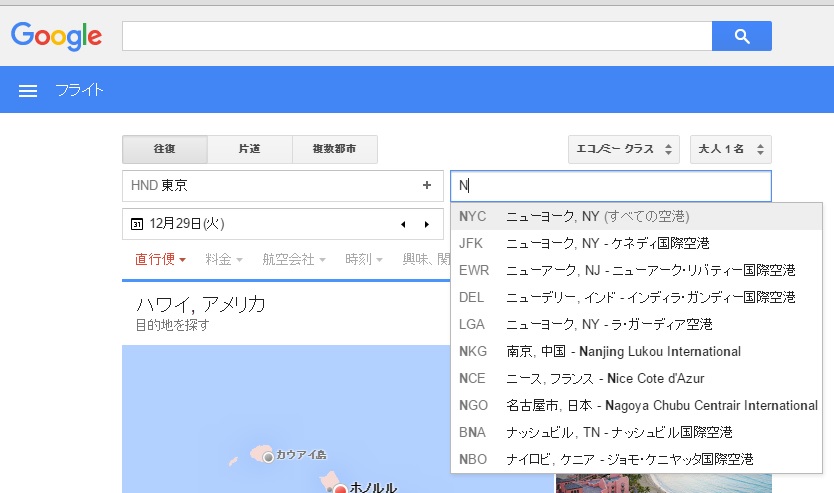
Task: Choose NGO Nagoya Chubu Centrair suggestion
Action: click(637, 405)
